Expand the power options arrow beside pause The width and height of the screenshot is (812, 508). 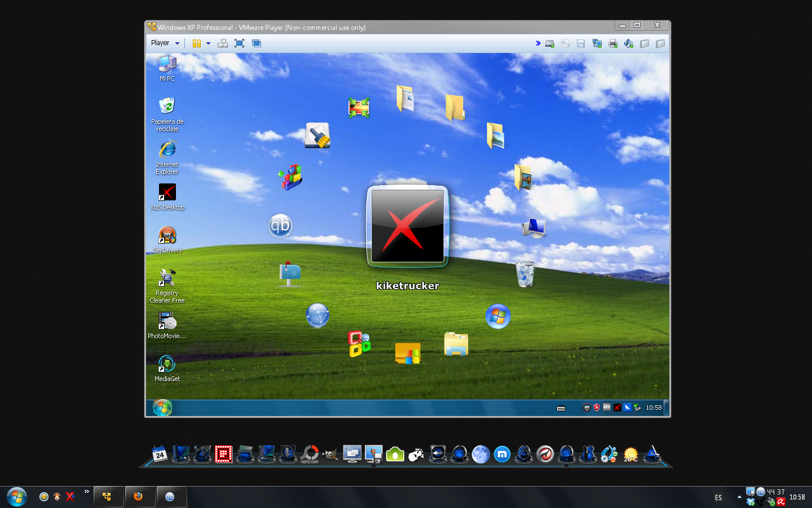[x=208, y=43]
